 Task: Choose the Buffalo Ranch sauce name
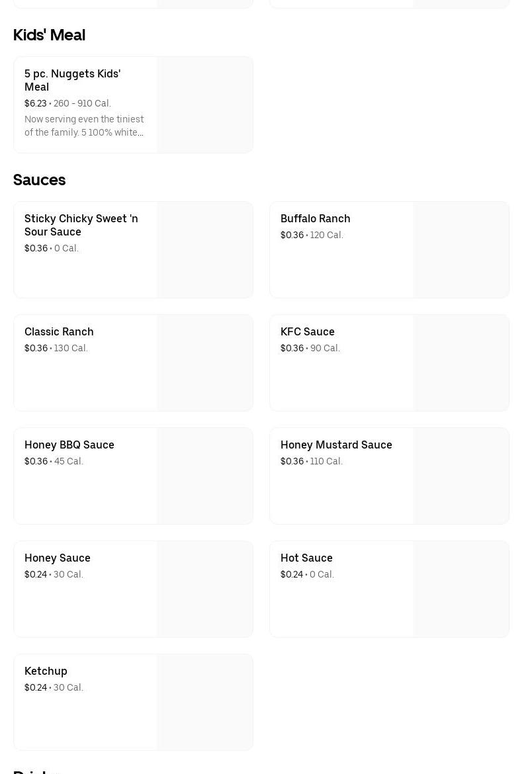point(315,218)
